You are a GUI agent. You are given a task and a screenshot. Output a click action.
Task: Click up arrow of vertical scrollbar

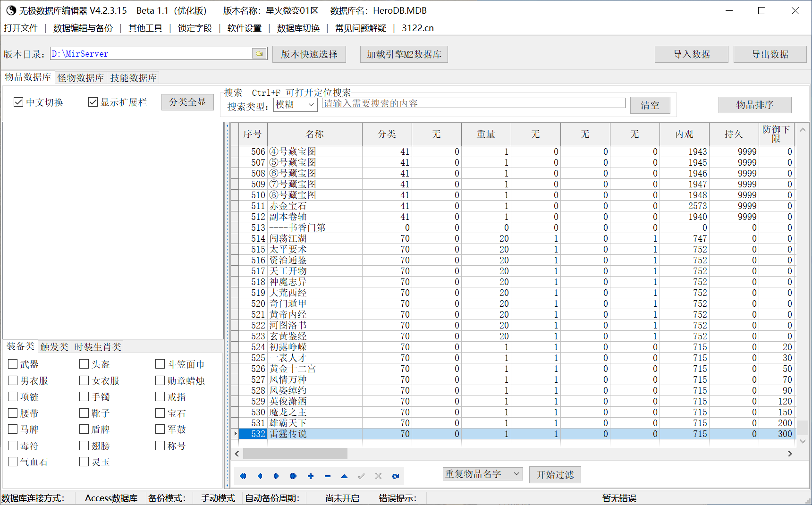[803, 129]
